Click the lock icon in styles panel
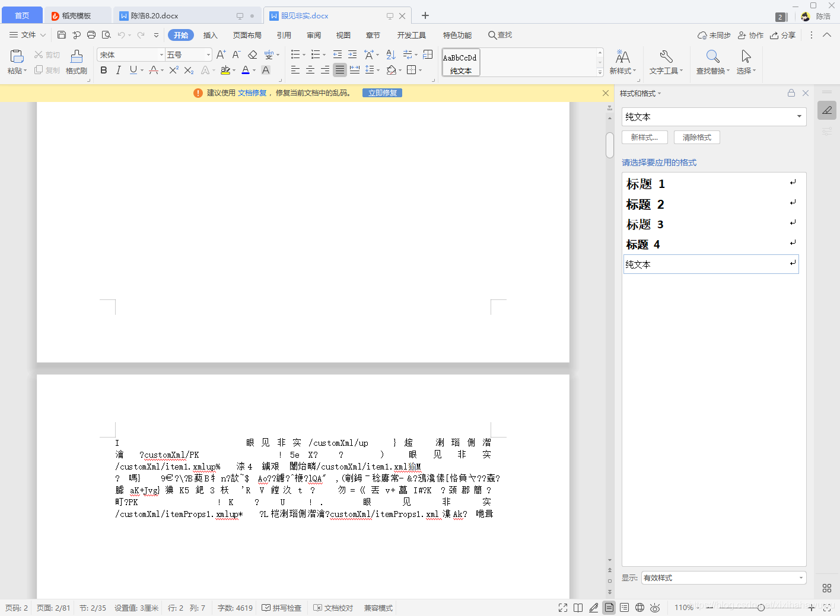This screenshot has width=840, height=616. click(x=791, y=93)
